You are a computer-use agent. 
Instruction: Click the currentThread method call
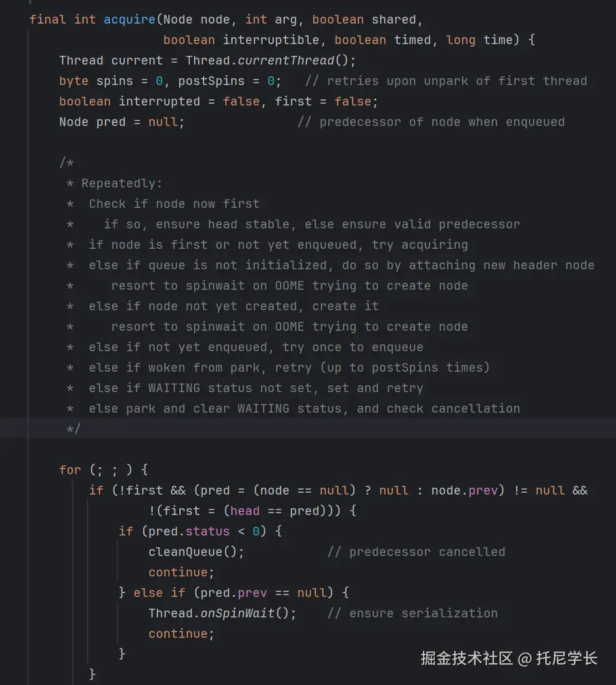point(286,60)
